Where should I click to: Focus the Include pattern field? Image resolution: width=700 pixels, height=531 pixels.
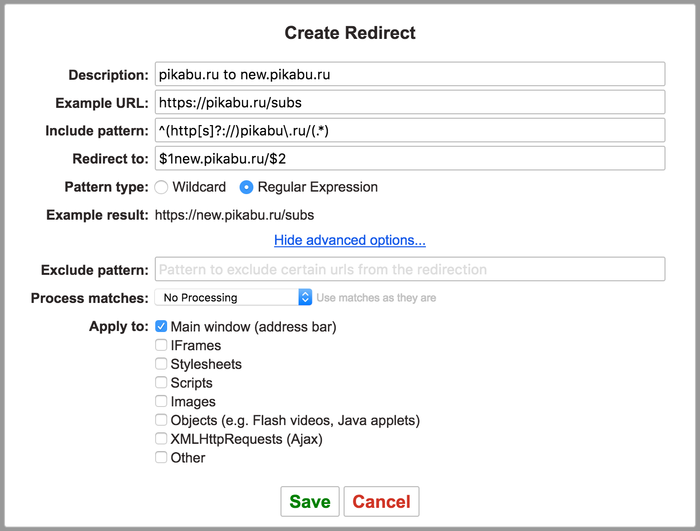410,130
